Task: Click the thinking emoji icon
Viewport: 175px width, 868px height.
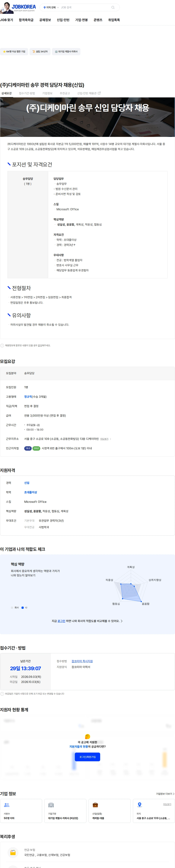Action: [87, 736]
